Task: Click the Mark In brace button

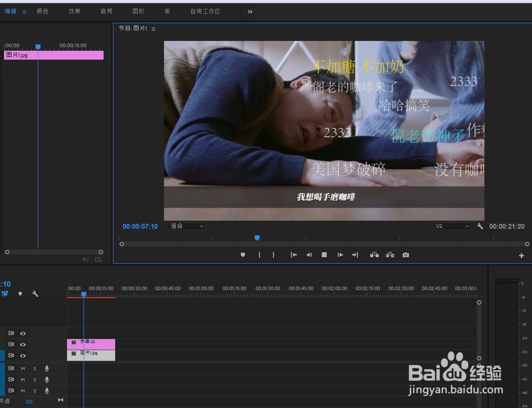Action: (x=259, y=255)
